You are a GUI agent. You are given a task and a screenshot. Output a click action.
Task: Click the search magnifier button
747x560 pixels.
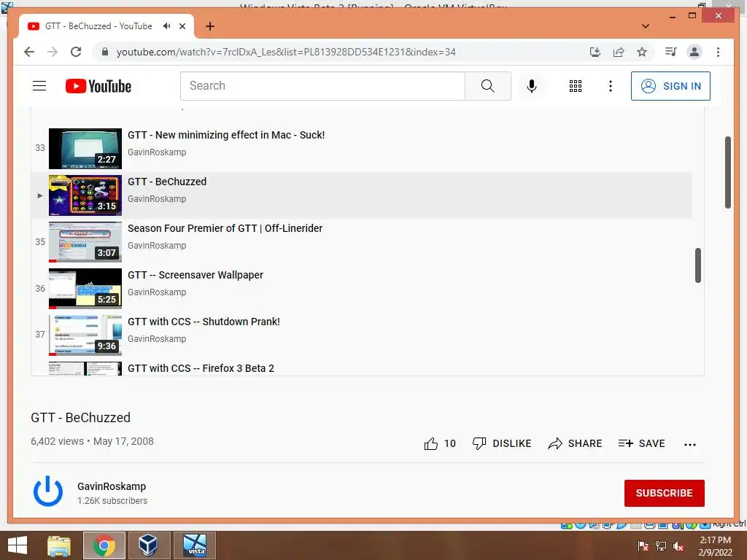(488, 86)
